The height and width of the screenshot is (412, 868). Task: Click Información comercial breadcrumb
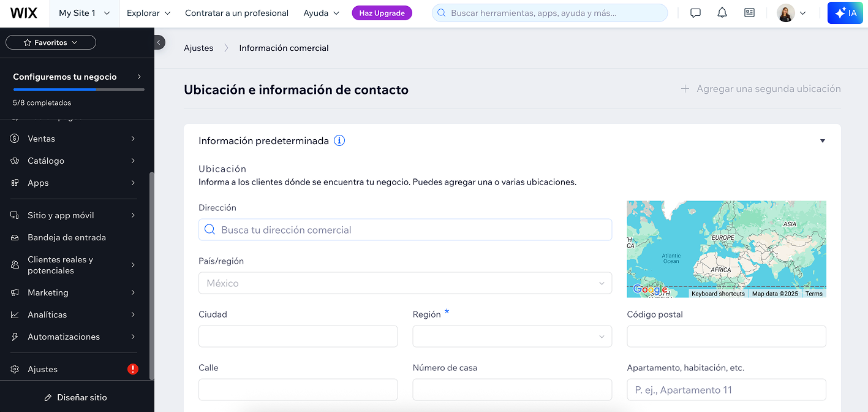[x=284, y=48]
